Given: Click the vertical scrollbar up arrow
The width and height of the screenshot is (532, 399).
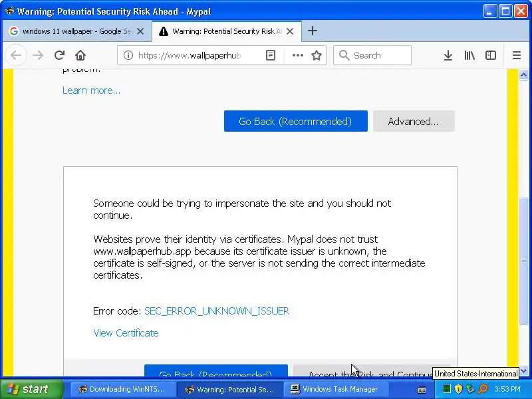Looking at the screenshot, I should coord(523,74).
